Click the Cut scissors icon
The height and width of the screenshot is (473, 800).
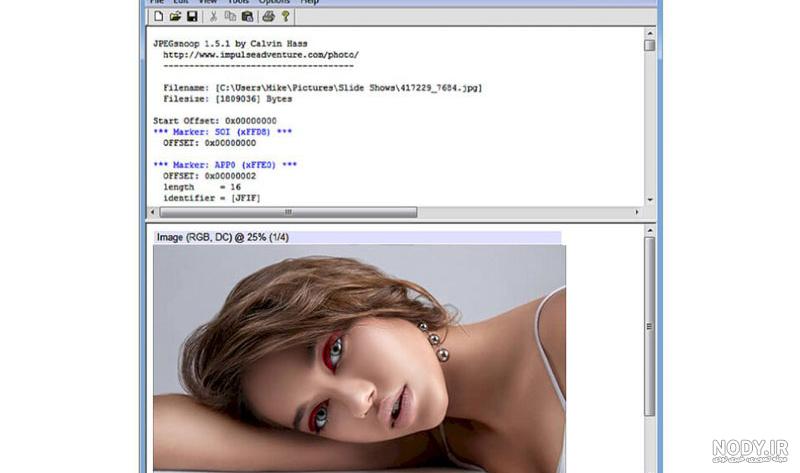tap(213, 16)
